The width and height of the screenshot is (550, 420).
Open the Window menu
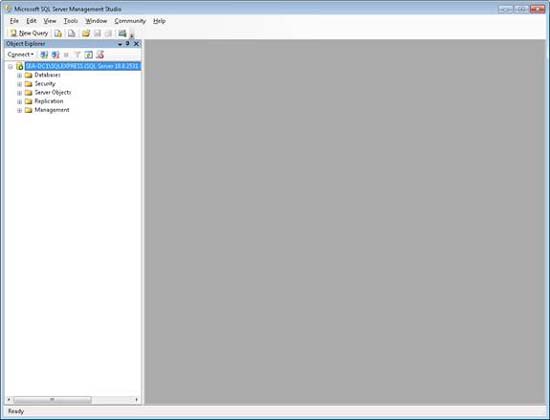click(x=96, y=21)
